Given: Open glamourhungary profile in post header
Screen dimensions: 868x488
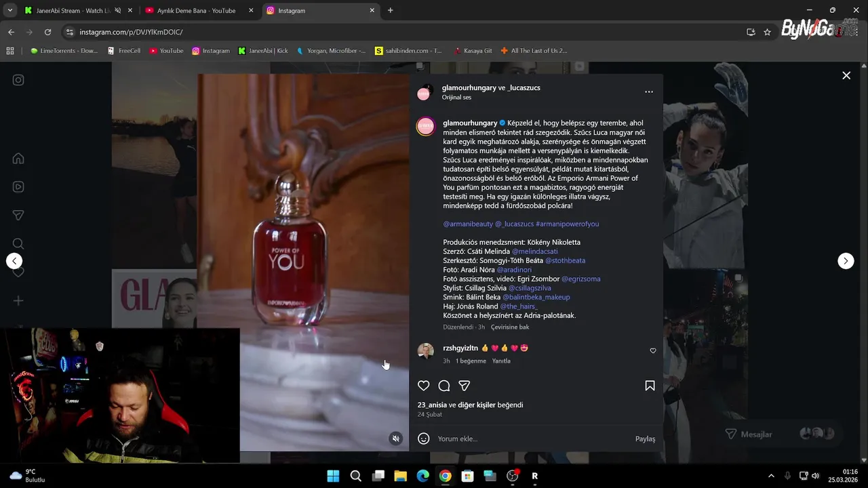Looking at the screenshot, I should point(469,87).
